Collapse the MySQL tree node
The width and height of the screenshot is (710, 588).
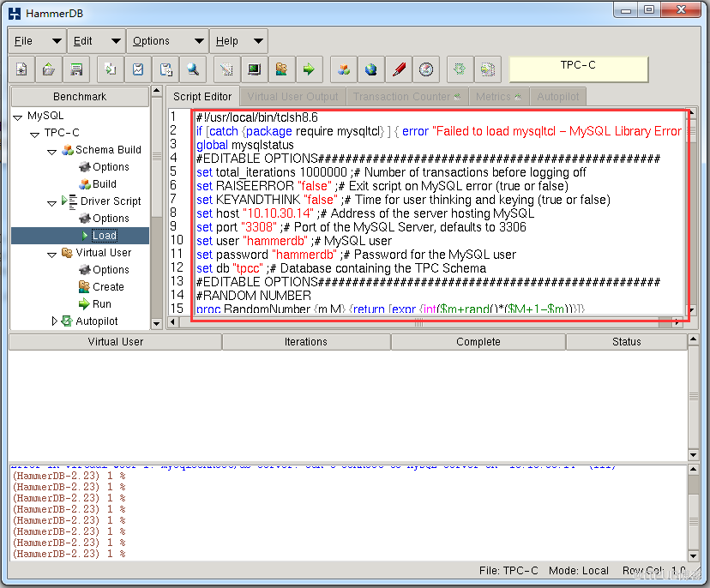point(18,117)
